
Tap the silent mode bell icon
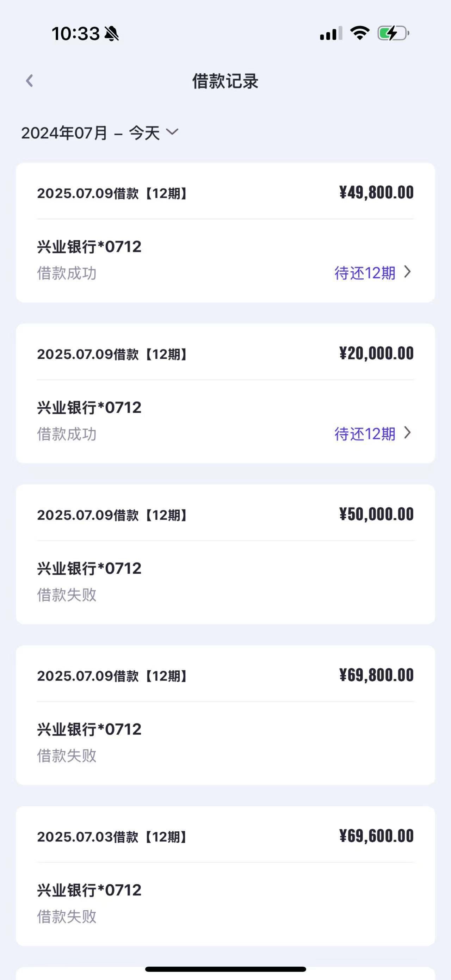pyautogui.click(x=112, y=33)
